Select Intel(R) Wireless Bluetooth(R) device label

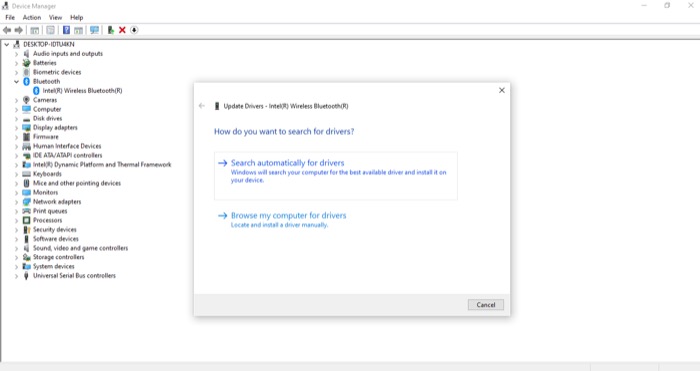tap(82, 91)
